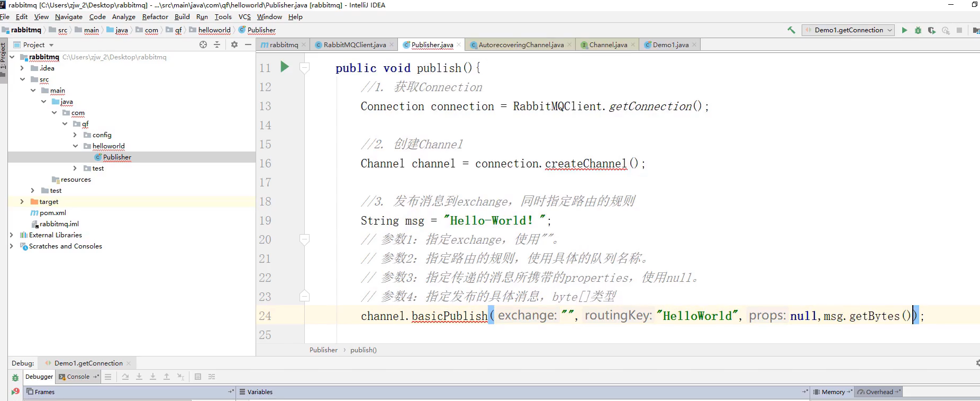
Task: Select pom.xml in the project tree
Action: pyautogui.click(x=52, y=213)
